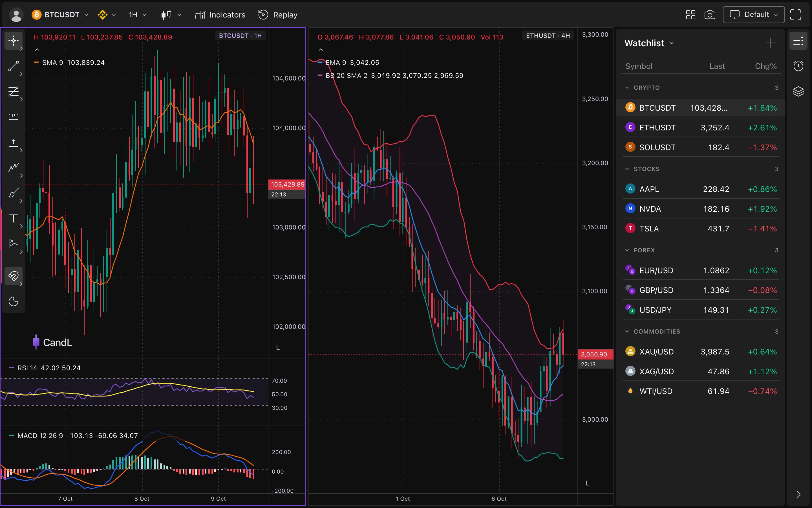This screenshot has height=508, width=812.
Task: Open the watchlist panel icon
Action: pyautogui.click(x=798, y=41)
